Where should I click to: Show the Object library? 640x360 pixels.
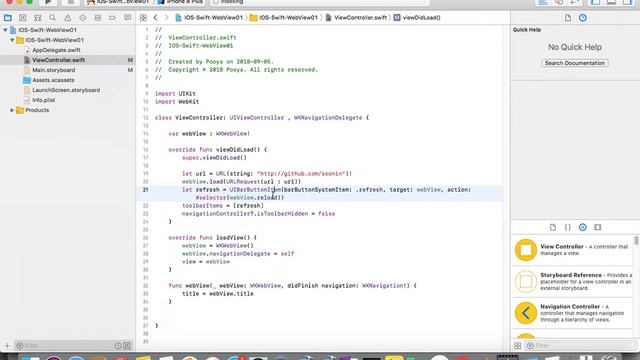pyautogui.click(x=582, y=227)
